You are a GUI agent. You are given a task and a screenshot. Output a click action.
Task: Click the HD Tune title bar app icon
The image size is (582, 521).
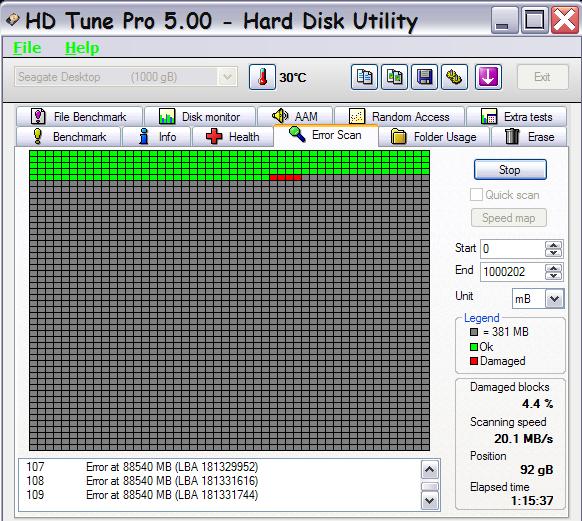[x=12, y=20]
